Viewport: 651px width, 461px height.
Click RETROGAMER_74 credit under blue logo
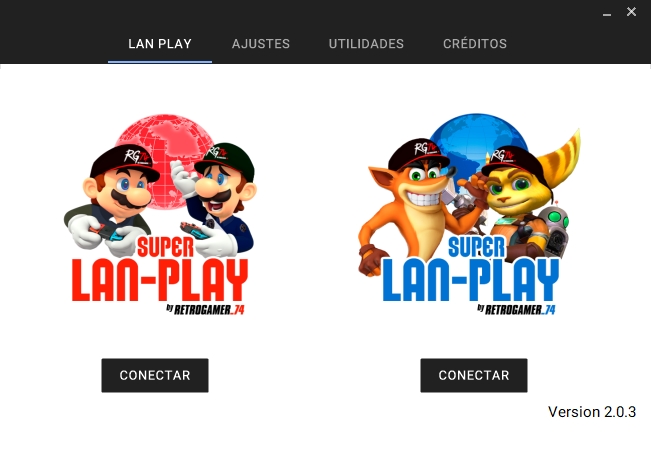click(x=516, y=310)
